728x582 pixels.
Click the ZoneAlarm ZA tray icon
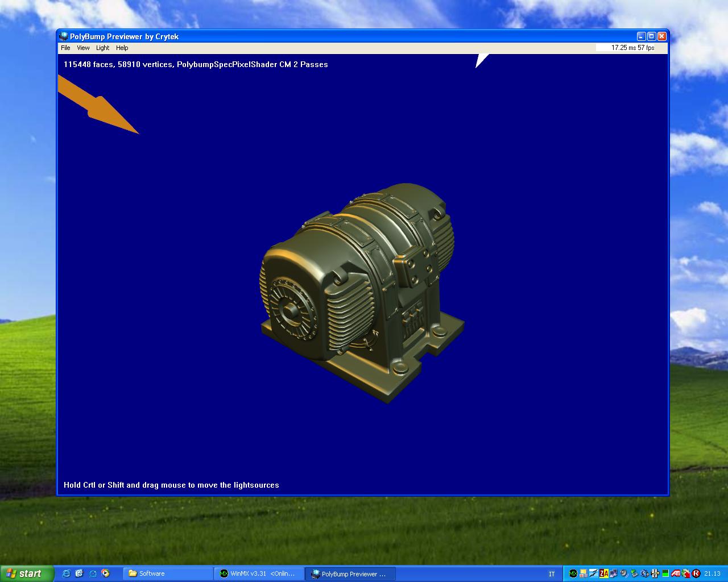pyautogui.click(x=604, y=573)
